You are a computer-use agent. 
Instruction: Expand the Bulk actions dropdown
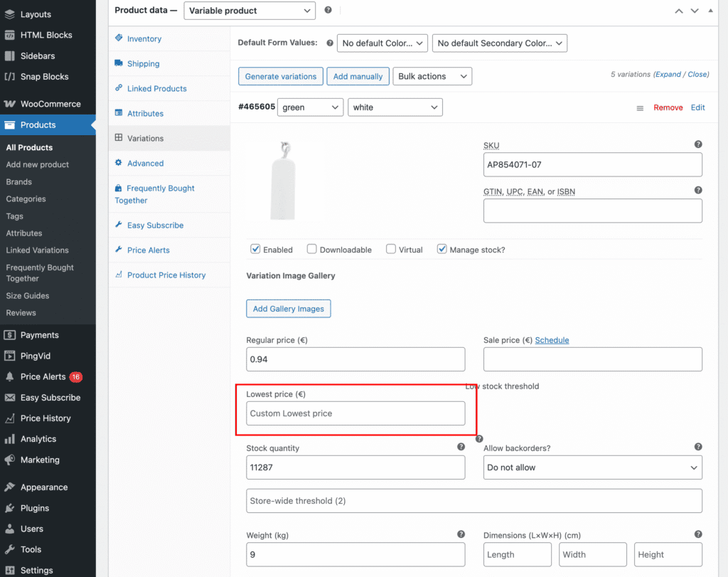click(x=432, y=76)
